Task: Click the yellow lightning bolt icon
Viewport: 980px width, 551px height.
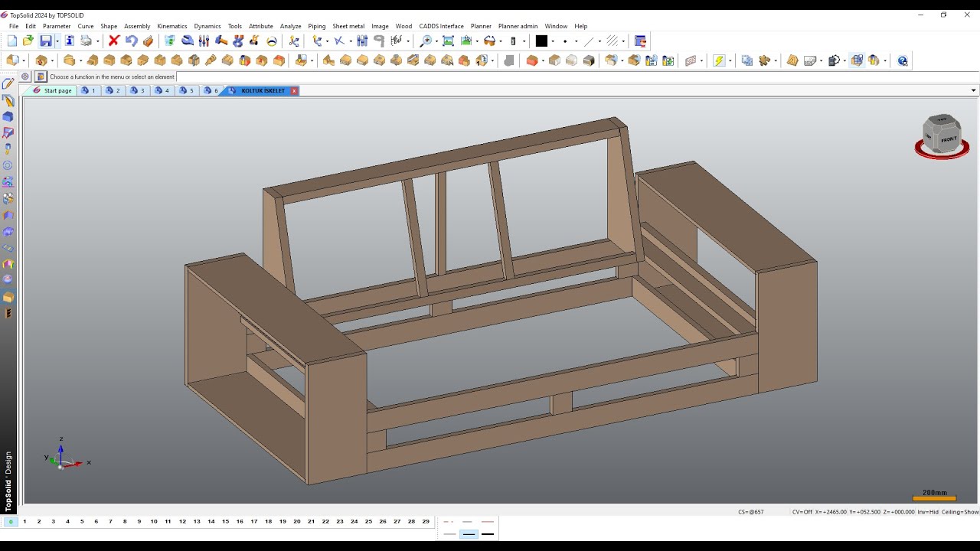Action: click(x=718, y=60)
